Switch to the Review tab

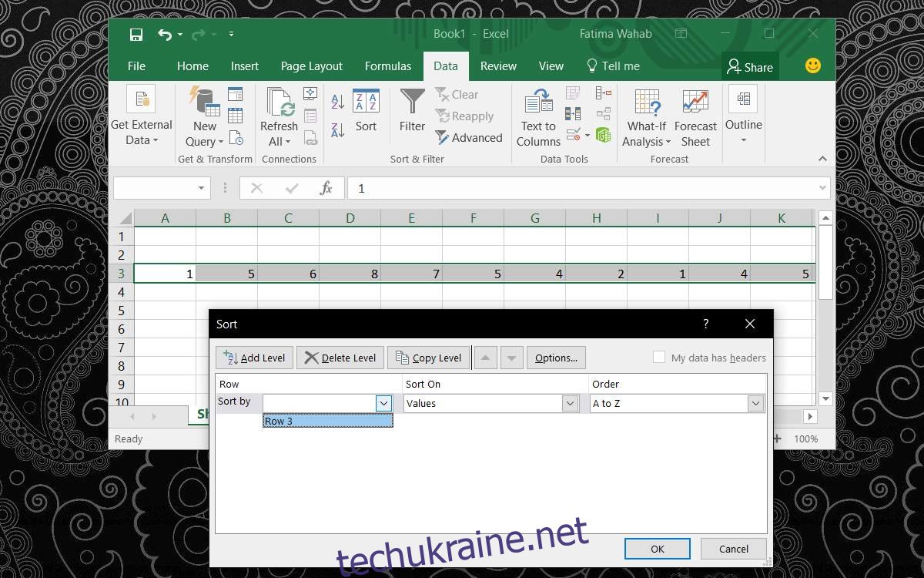498,66
